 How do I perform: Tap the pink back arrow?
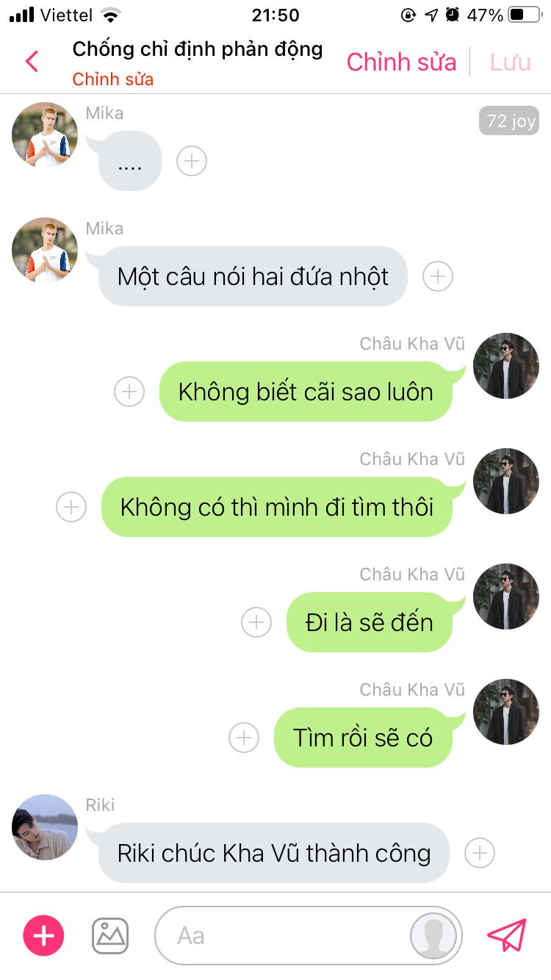(32, 61)
